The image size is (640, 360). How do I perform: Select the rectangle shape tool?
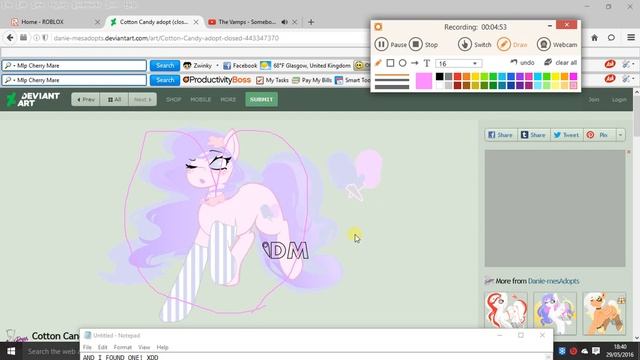point(390,63)
